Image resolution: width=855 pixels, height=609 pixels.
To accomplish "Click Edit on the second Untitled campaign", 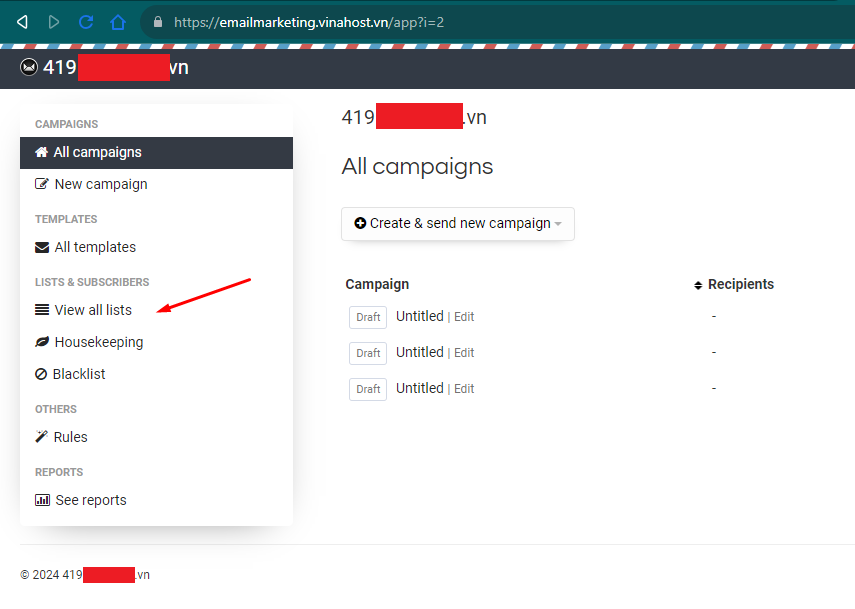I will (464, 353).
